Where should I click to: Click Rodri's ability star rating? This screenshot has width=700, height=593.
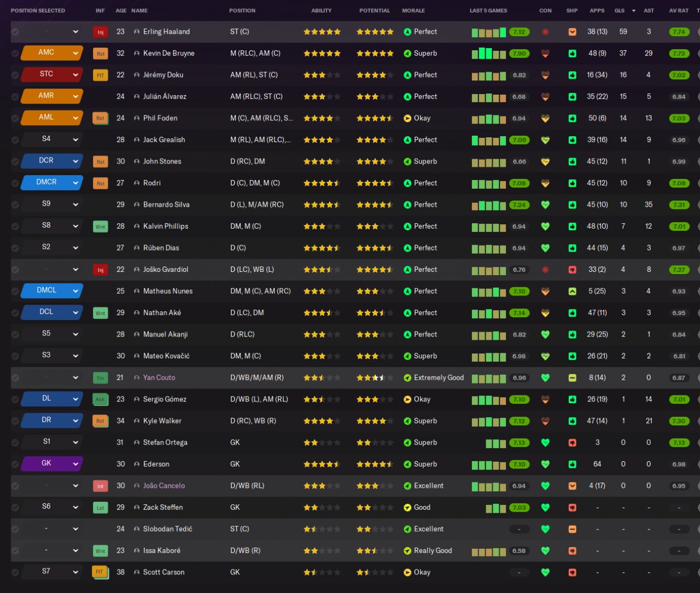click(322, 183)
